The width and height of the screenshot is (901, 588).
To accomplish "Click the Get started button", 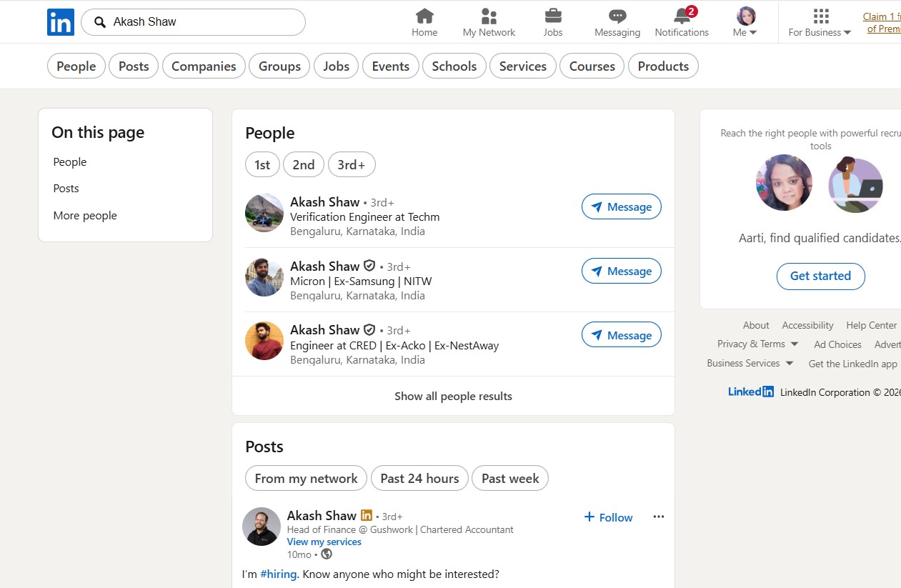I will coord(820,276).
